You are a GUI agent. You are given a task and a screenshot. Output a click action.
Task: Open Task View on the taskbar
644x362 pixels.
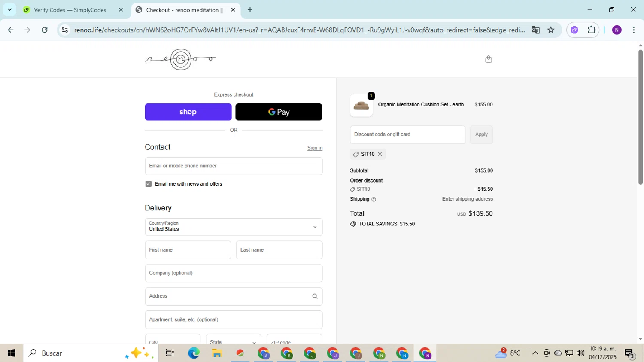tap(170, 353)
